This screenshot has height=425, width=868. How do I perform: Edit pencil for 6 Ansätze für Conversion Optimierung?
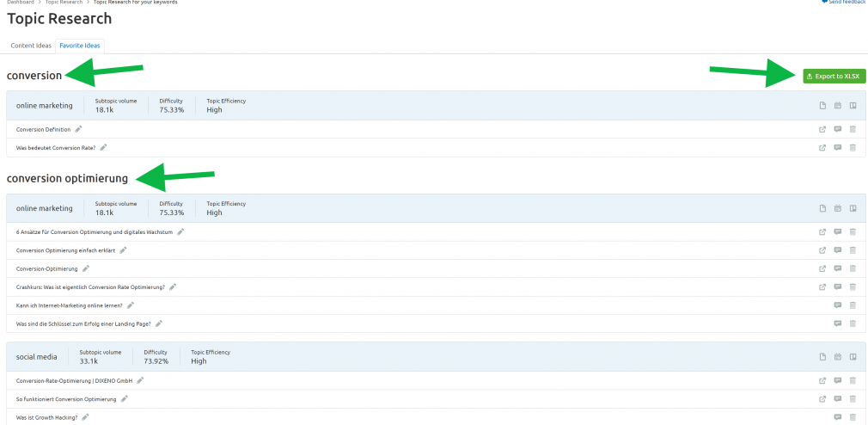pyautogui.click(x=180, y=231)
